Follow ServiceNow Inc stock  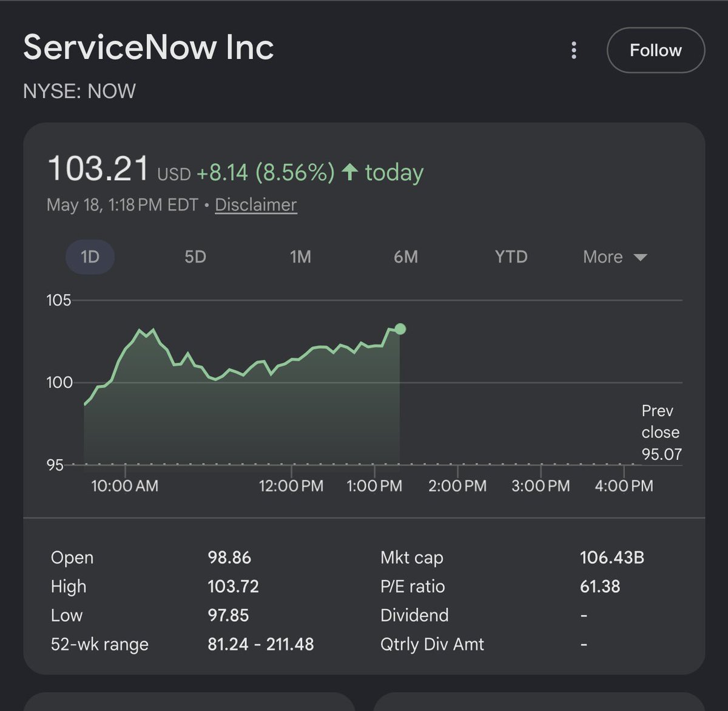pyautogui.click(x=656, y=50)
